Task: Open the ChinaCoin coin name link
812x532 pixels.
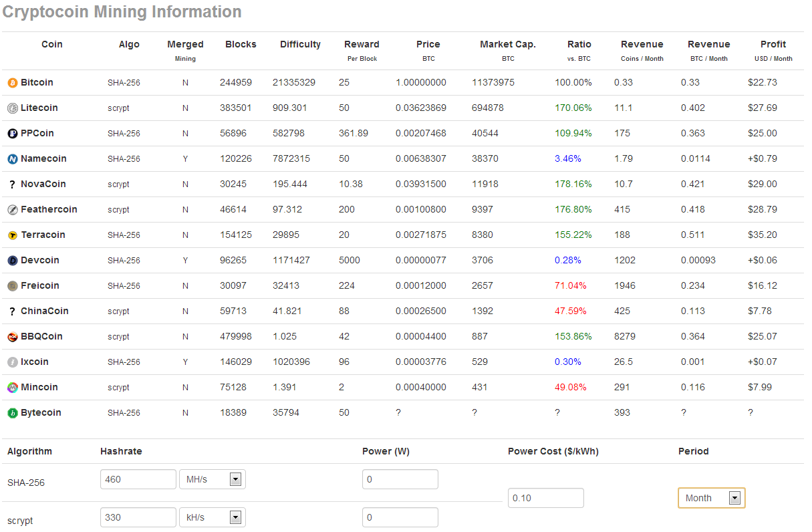Action: (45, 311)
